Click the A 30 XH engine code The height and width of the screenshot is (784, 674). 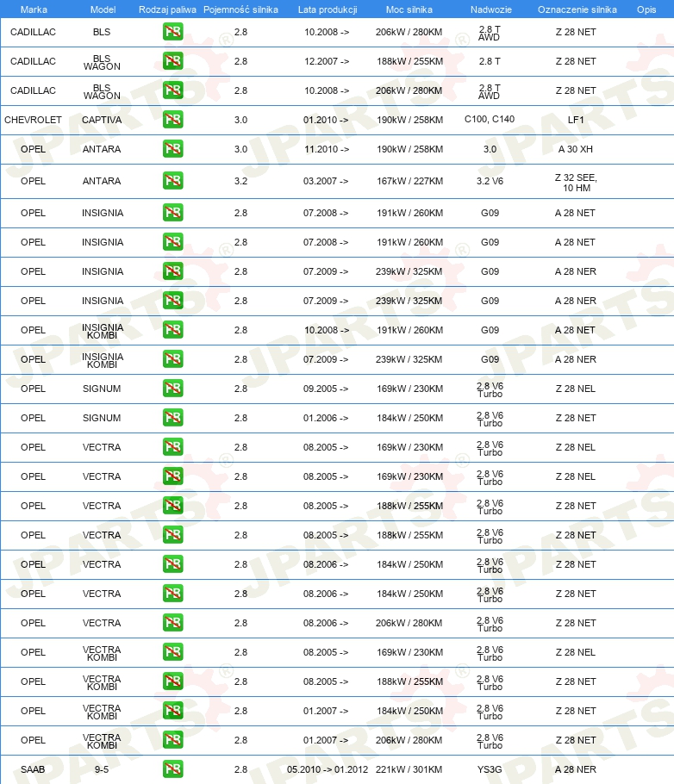tap(576, 149)
